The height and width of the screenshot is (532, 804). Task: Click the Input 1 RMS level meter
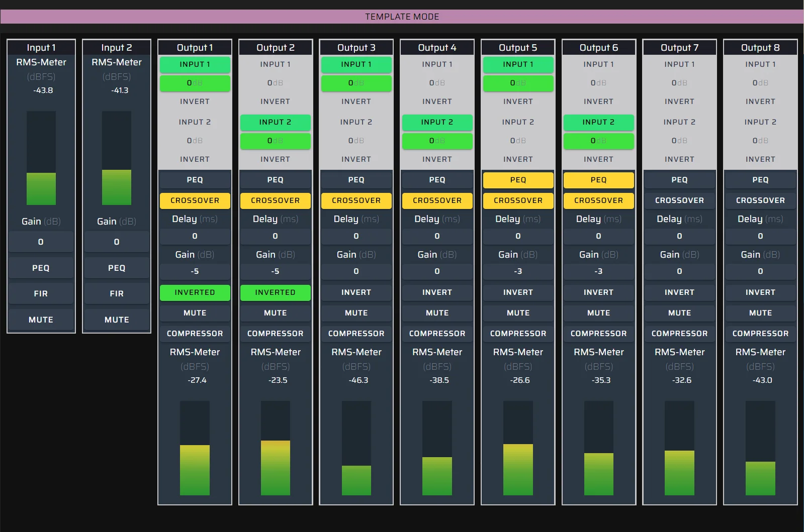coord(41,158)
